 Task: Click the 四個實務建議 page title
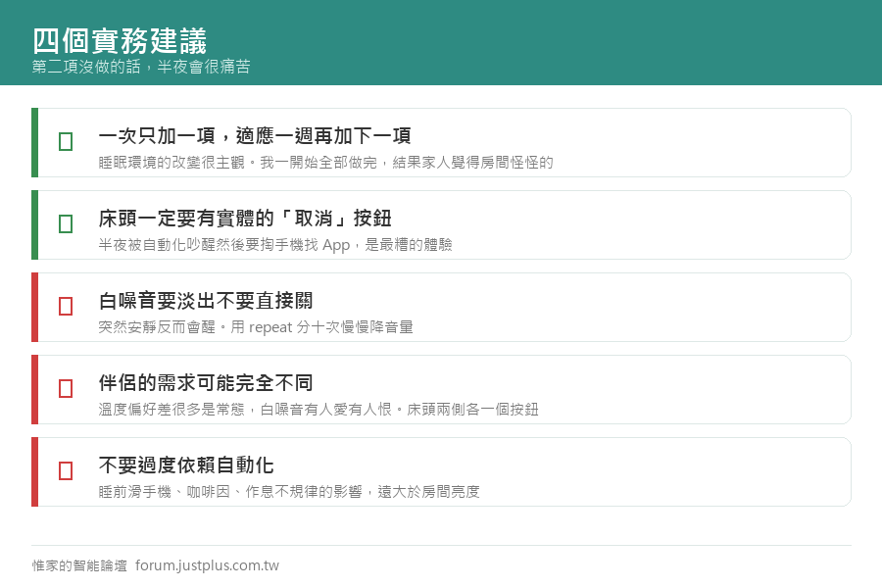[120, 40]
